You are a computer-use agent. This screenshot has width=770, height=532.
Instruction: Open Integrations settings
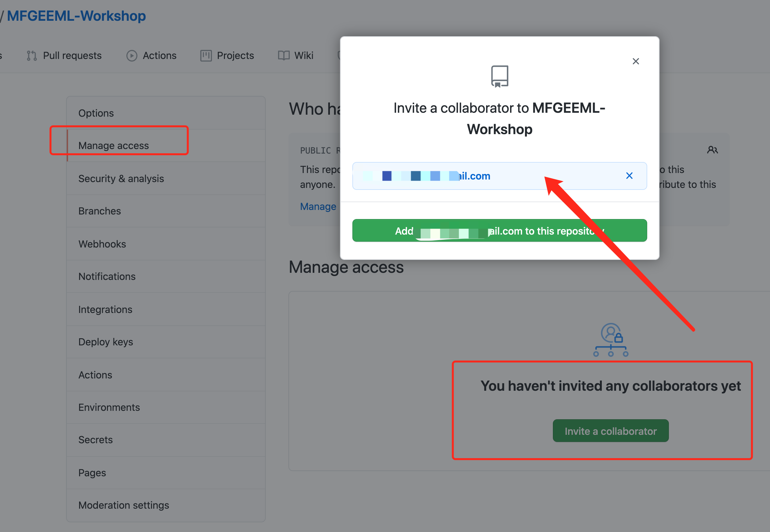pos(166,309)
